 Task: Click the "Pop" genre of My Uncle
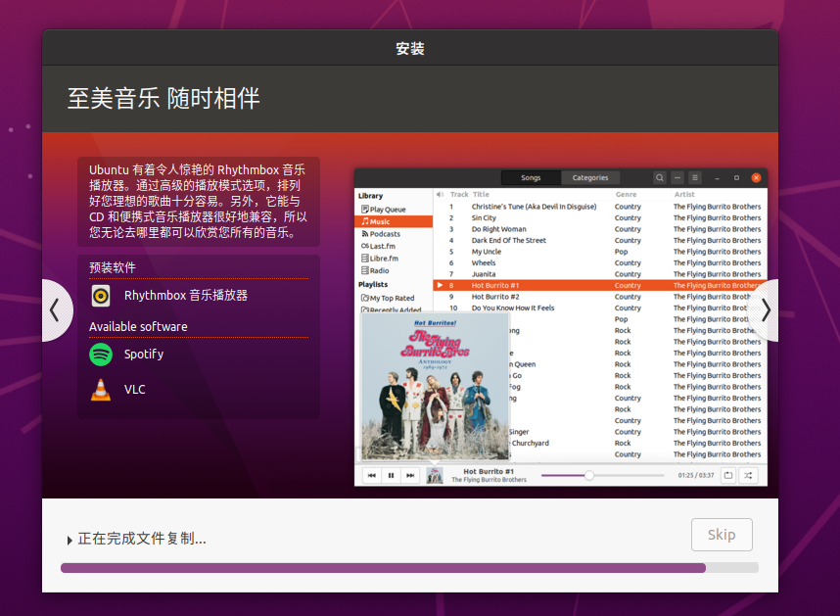[621, 252]
